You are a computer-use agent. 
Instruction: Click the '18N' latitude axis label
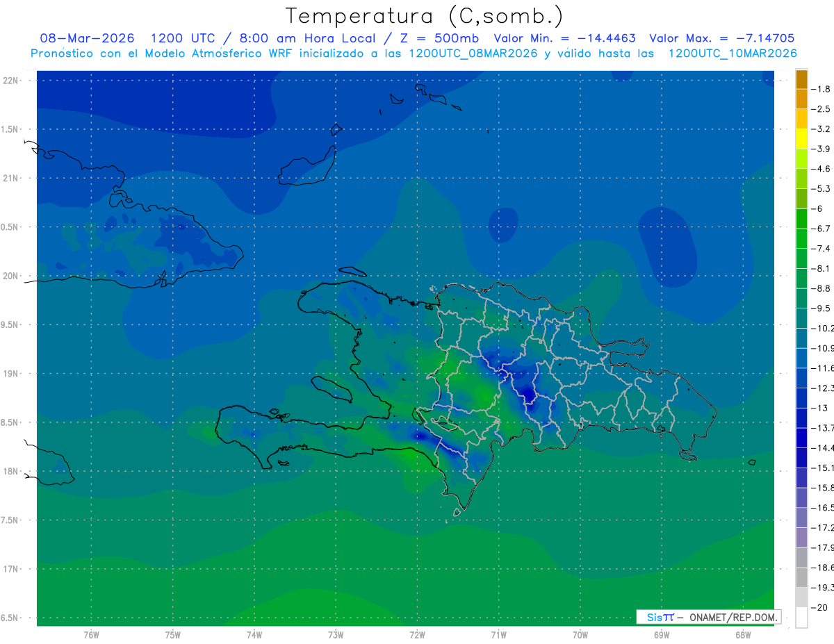[x=11, y=471]
